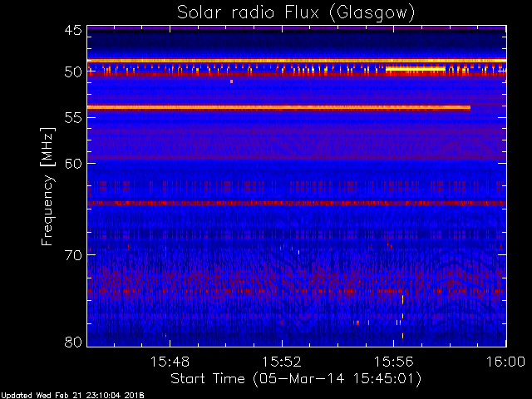Select the Frequency [MHz] axis label
Viewport: 532px width, 399px height.
[47, 186]
